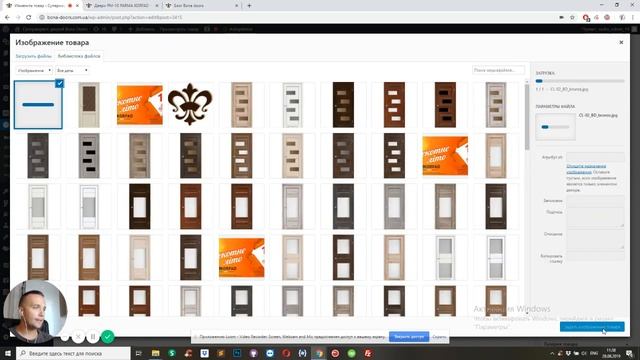Cancel the Loom recording with X button

78,337
